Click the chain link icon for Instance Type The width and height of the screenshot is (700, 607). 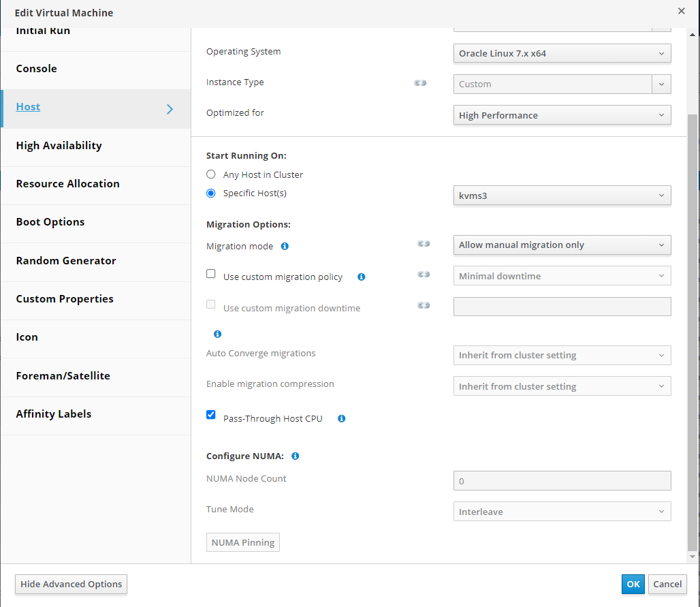pyautogui.click(x=421, y=82)
